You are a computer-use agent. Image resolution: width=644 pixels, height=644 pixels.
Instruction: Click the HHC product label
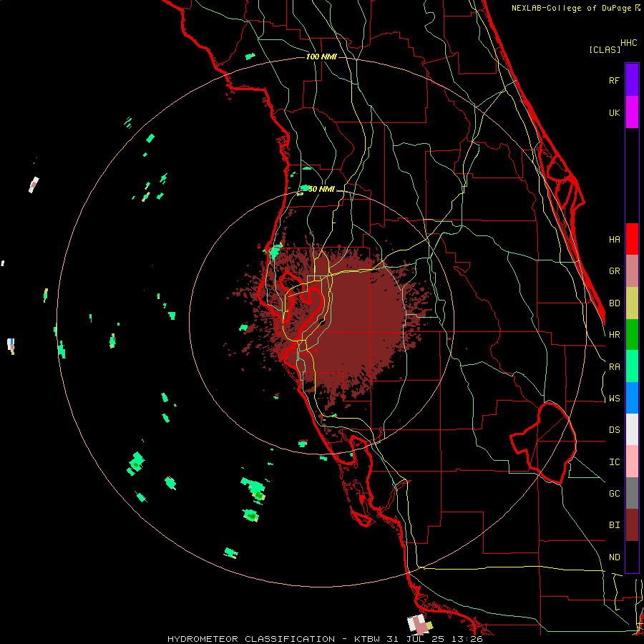628,43
